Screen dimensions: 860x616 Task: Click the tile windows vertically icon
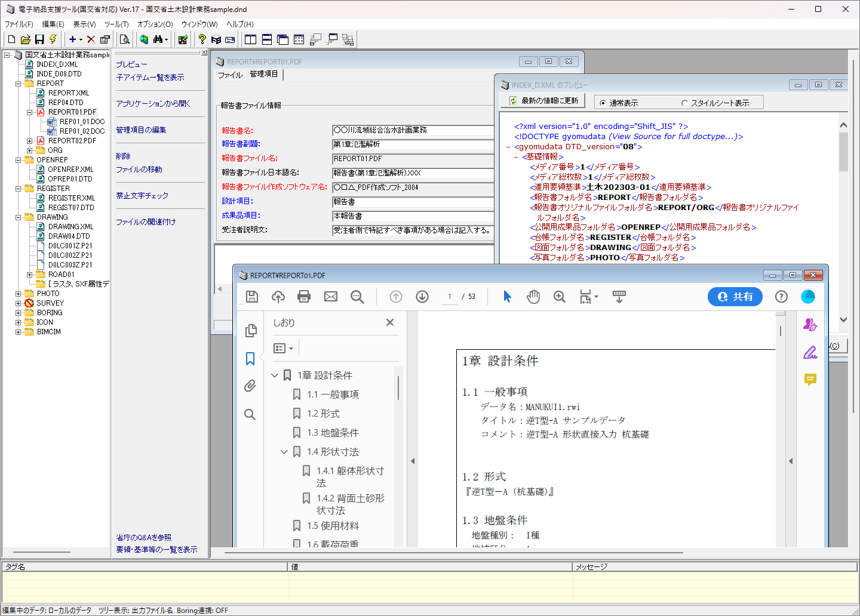pos(251,39)
